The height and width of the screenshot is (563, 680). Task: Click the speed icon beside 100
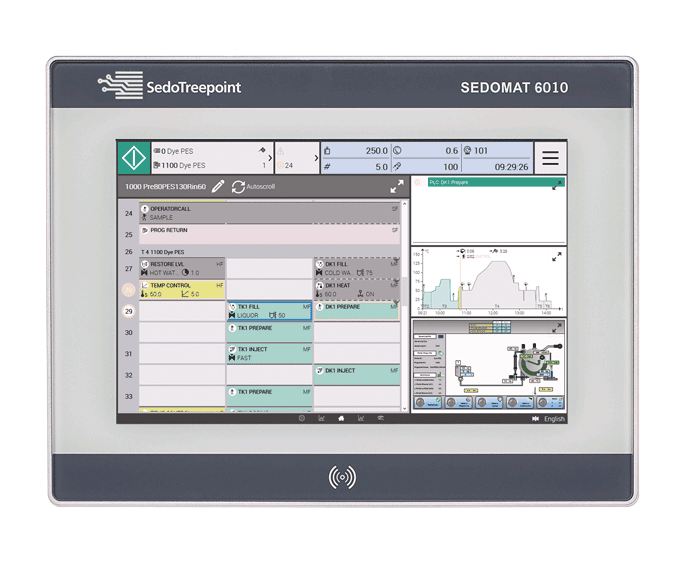(397, 166)
